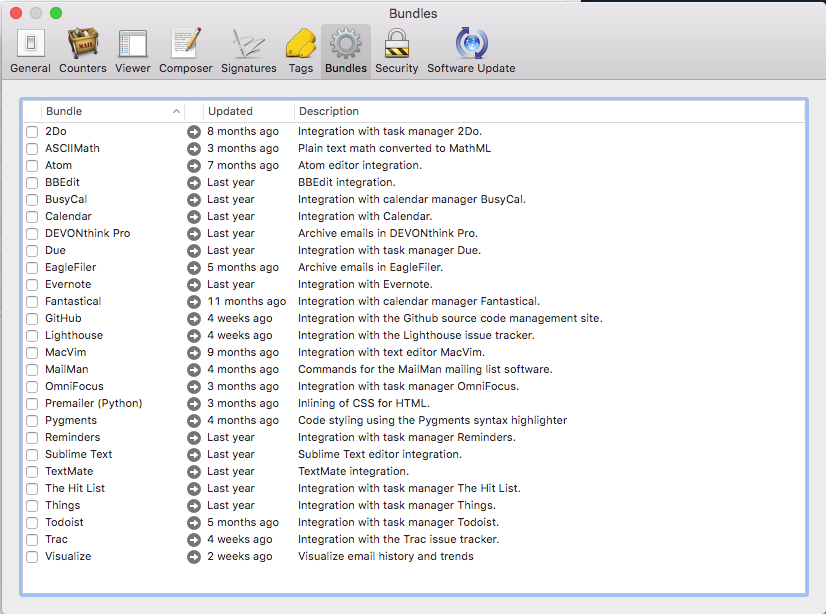This screenshot has height=614, width=826.
Task: Sort the list by Description column
Action: 549,111
